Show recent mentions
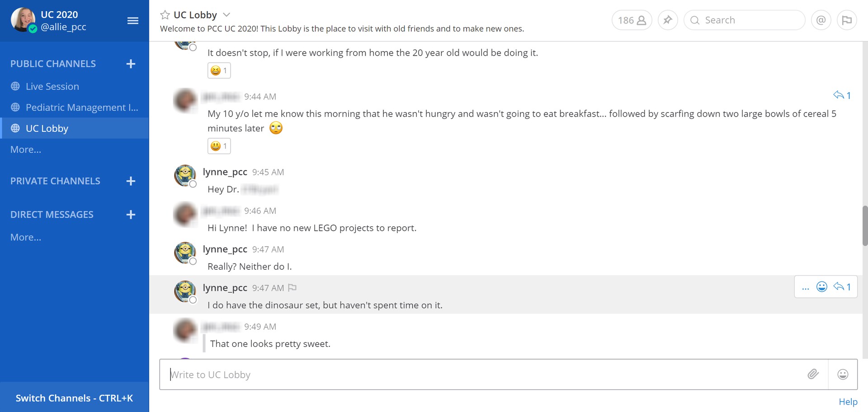 pyautogui.click(x=821, y=20)
